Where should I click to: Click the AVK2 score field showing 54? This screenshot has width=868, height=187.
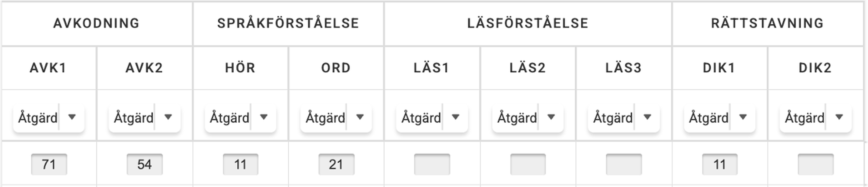(x=145, y=164)
